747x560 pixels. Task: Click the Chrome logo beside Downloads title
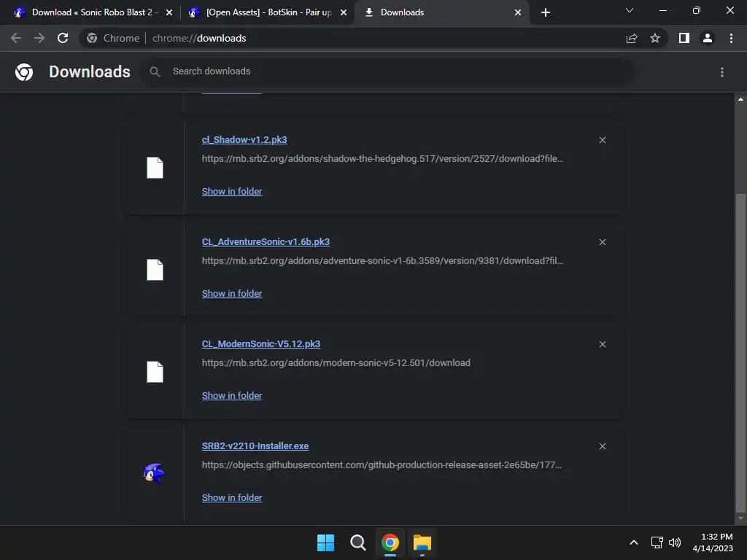pyautogui.click(x=24, y=72)
